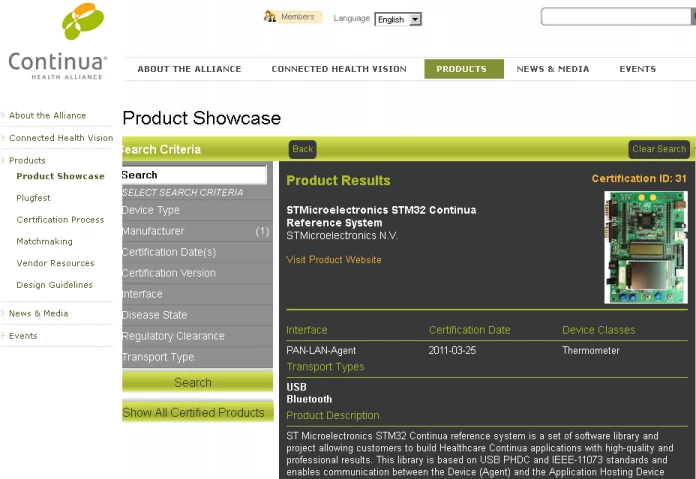696x479 pixels.
Task: Select Product Showcase in sidebar
Action: (60, 176)
